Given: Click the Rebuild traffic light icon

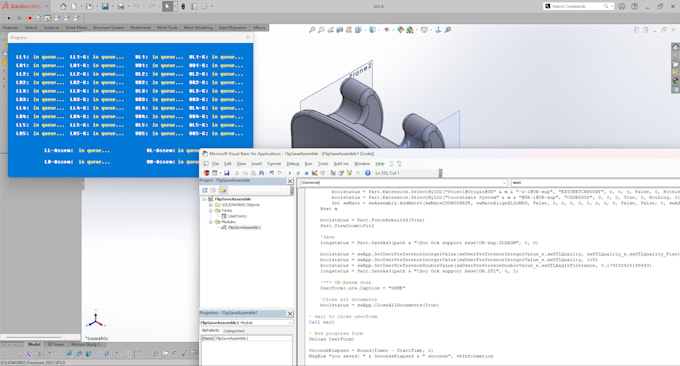Looking at the screenshot, I should pos(183,7).
